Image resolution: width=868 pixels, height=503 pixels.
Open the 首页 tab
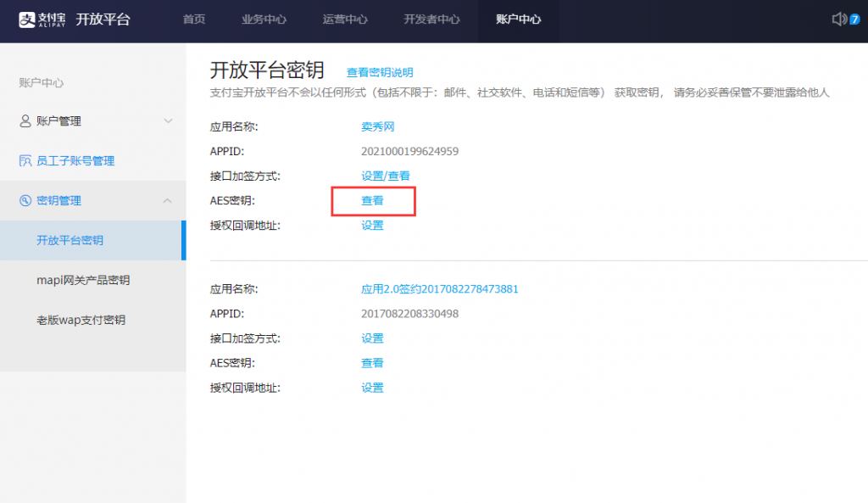coord(194,20)
